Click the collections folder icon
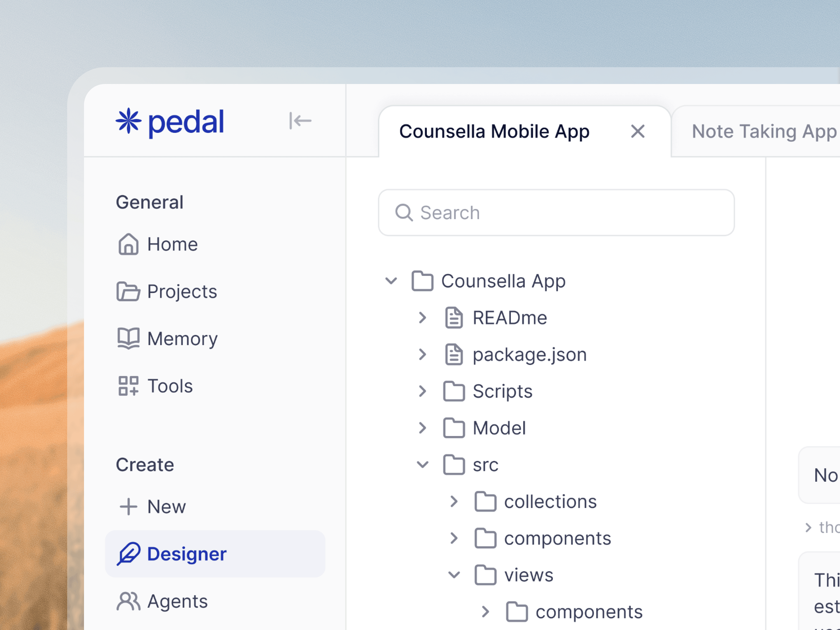The height and width of the screenshot is (630, 840). click(485, 501)
